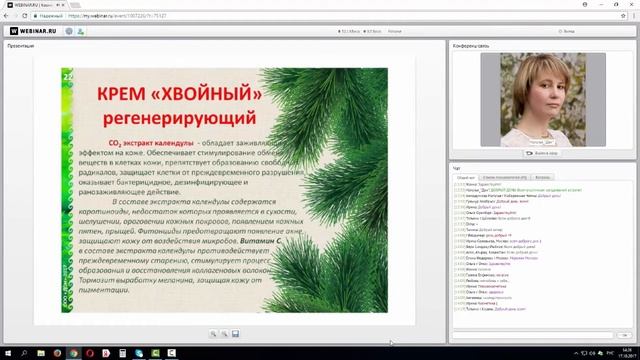Image resolution: width=640 pixels, height=360 pixels.
Task: Launch Firefox from the taskbar
Action: [57, 353]
